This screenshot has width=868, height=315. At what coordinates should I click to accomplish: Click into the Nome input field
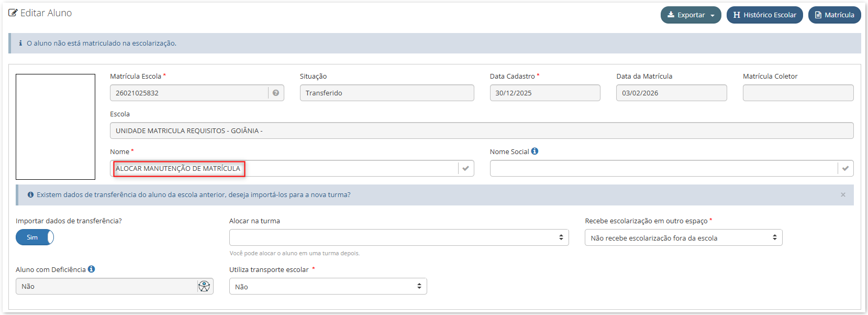pos(284,168)
